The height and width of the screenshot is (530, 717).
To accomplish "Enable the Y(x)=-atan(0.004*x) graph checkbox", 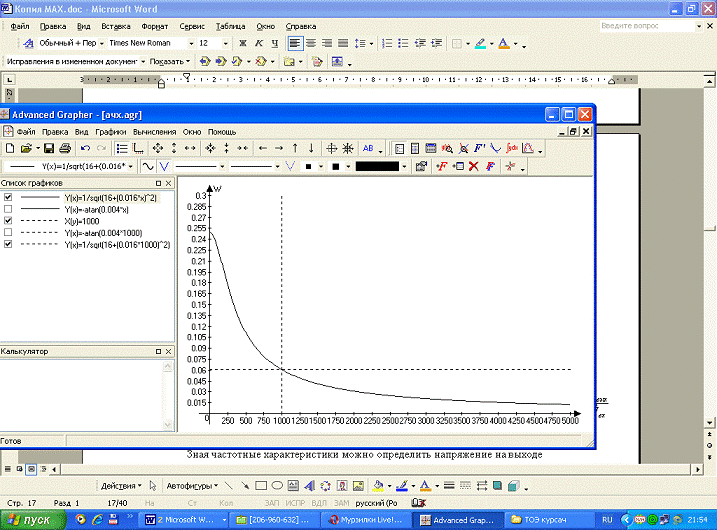I will tap(8, 208).
